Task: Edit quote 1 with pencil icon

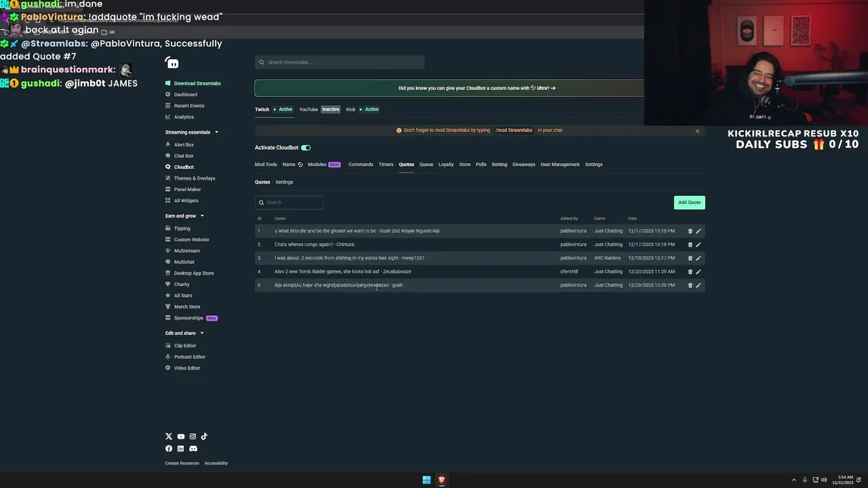Action: point(698,231)
